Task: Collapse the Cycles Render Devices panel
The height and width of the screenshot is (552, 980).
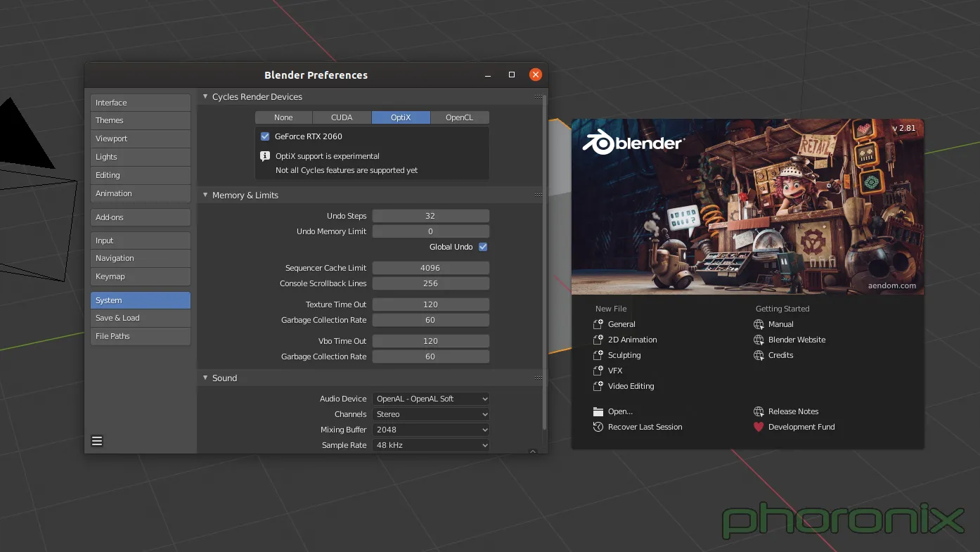Action: tap(205, 96)
